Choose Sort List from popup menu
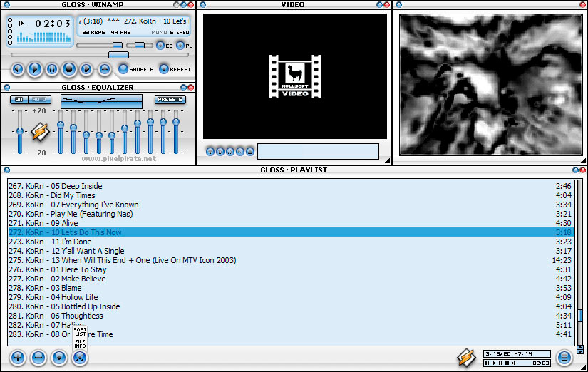This screenshot has height=372, width=588. [x=80, y=332]
